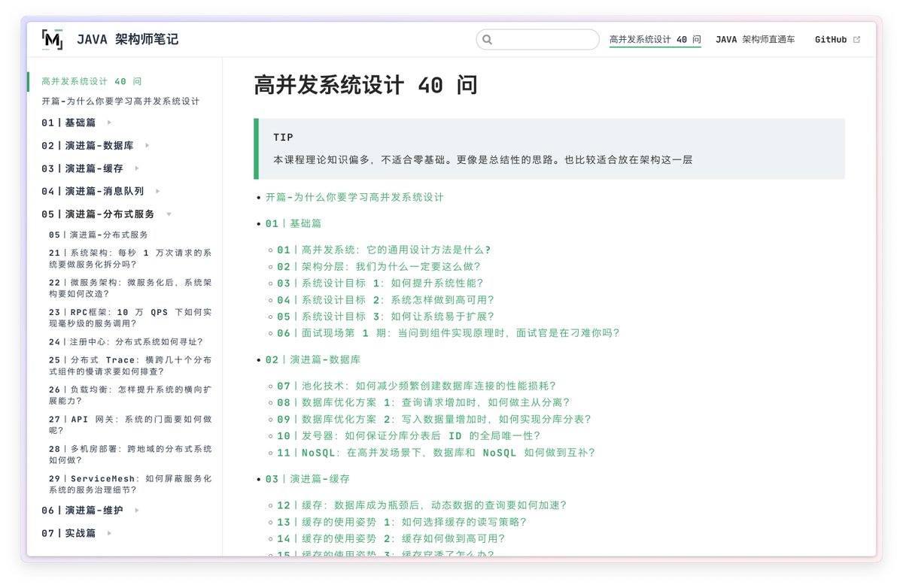Select sidebar item 高并发系统设计 40 问
The width and height of the screenshot is (903, 588).
click(x=92, y=81)
